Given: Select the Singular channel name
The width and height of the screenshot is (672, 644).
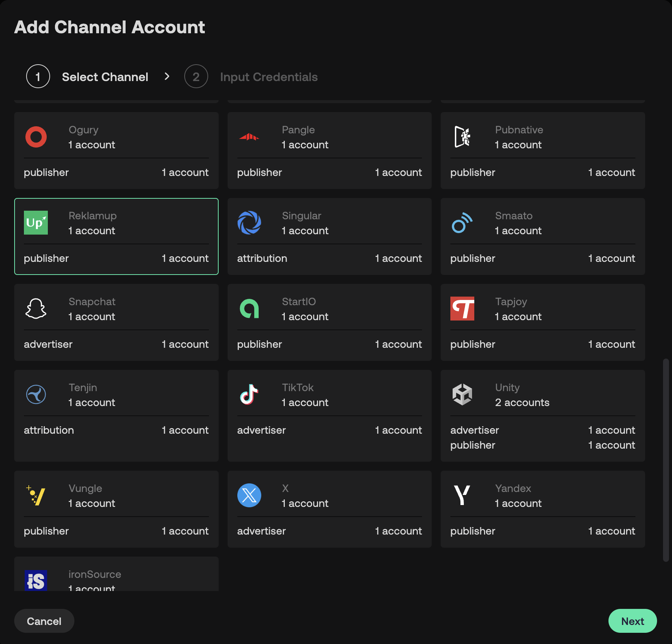Looking at the screenshot, I should coord(302,216).
